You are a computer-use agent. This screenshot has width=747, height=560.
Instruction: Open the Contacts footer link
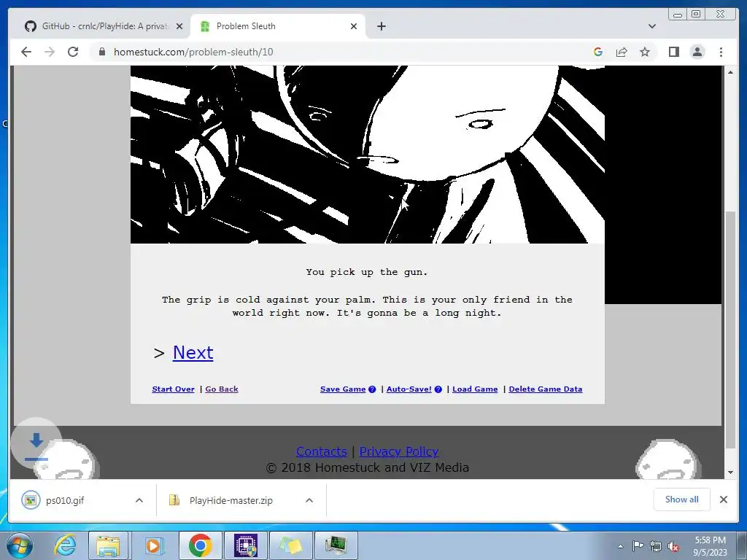[322, 451]
